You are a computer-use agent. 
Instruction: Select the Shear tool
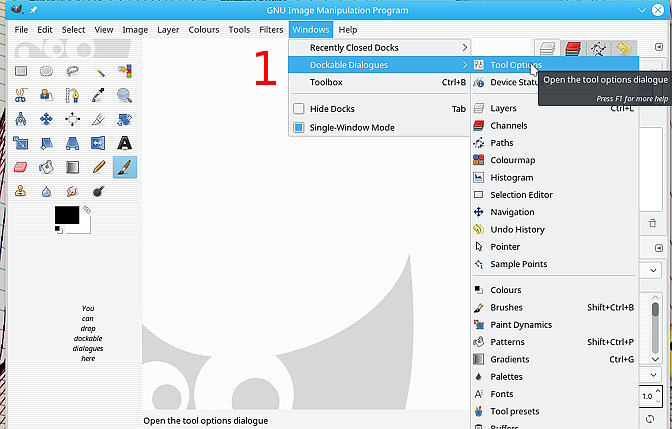[x=46, y=143]
